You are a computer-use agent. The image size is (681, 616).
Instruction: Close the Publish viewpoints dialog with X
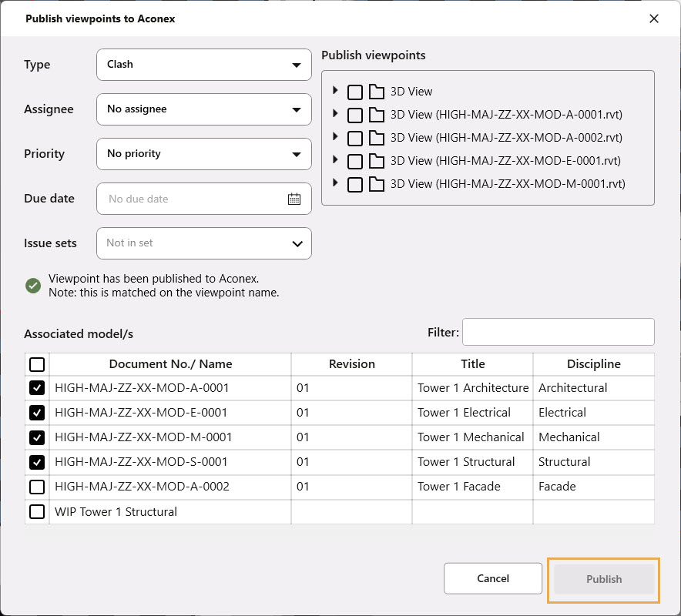654,18
